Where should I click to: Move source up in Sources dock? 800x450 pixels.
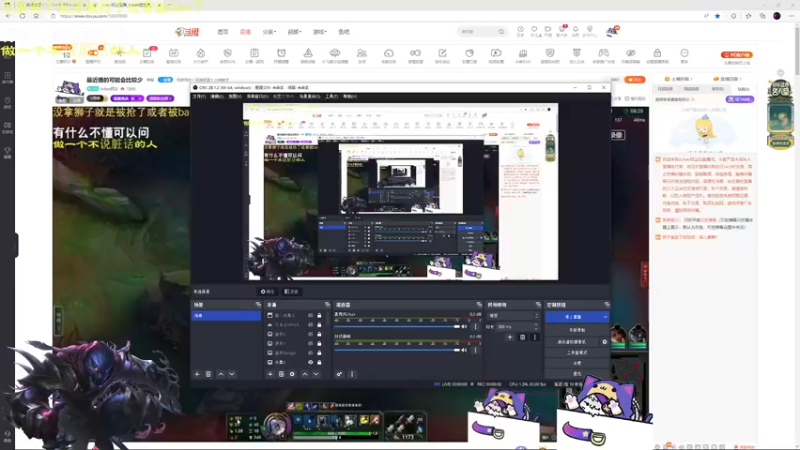tap(305, 374)
